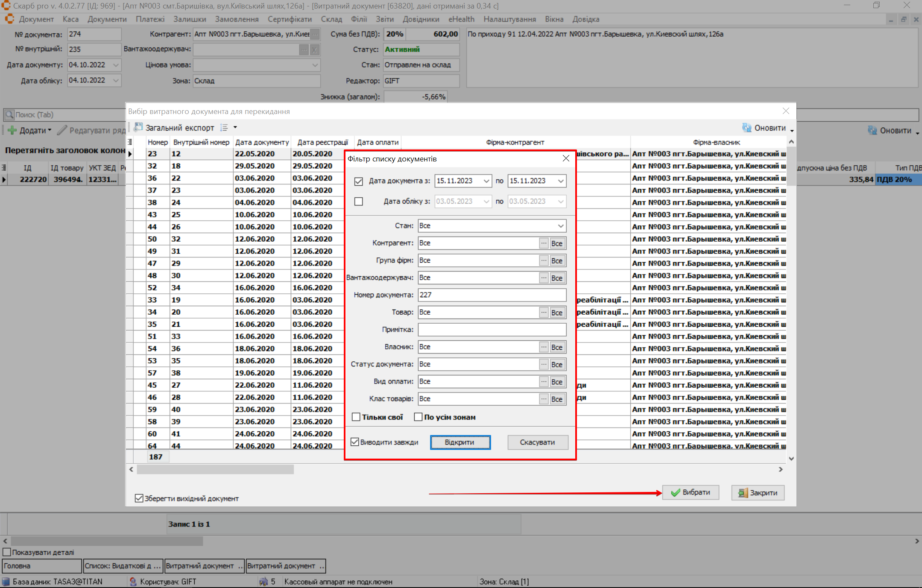Click the Додати green plus icon
Image resolution: width=922 pixels, height=588 pixels.
point(12,130)
